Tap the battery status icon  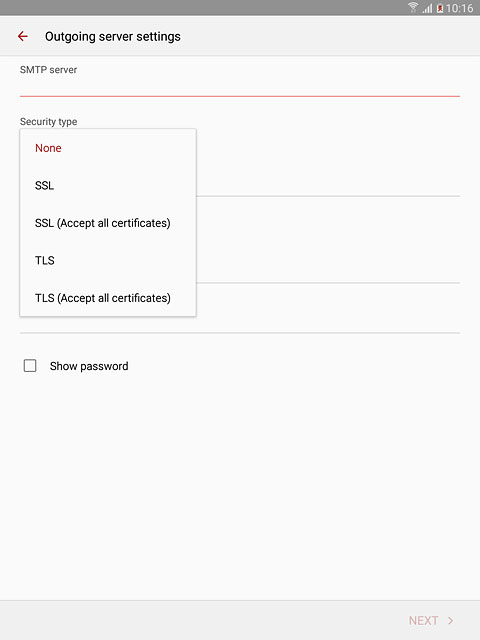click(x=440, y=8)
